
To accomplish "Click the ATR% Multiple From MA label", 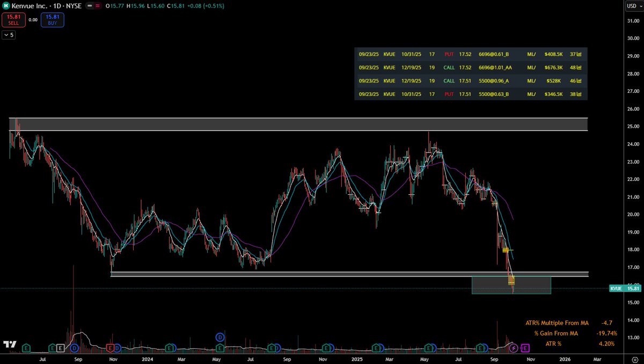I will pos(557,323).
